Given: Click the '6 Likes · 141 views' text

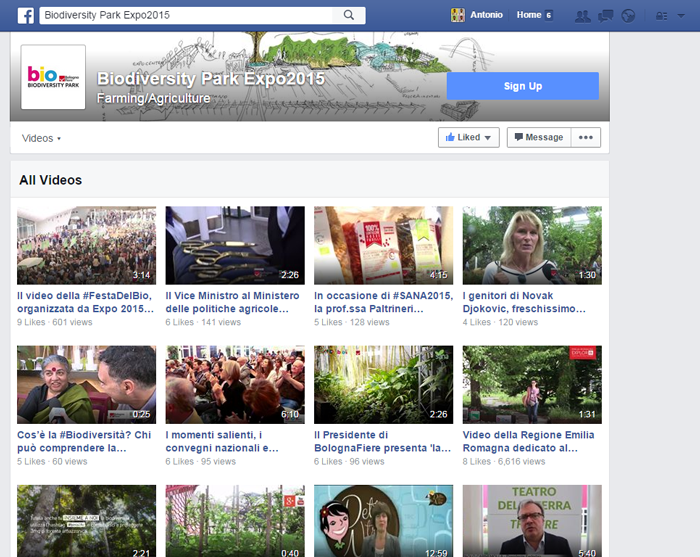Looking at the screenshot, I should 203,322.
